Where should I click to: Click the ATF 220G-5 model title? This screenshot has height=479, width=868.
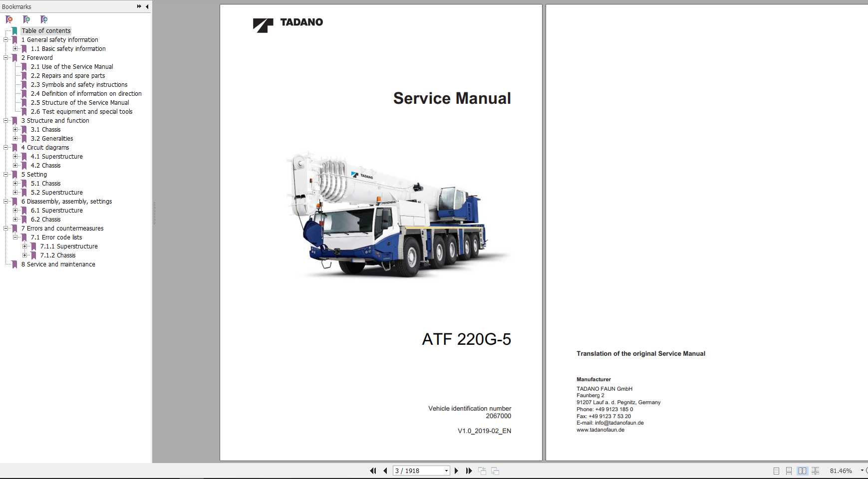coord(467,339)
